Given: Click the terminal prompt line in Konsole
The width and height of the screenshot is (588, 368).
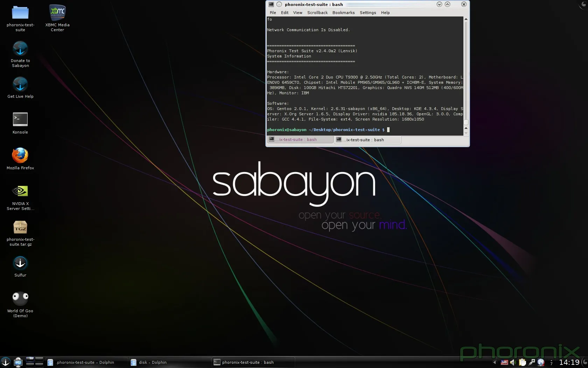Looking at the screenshot, I should 328,130.
